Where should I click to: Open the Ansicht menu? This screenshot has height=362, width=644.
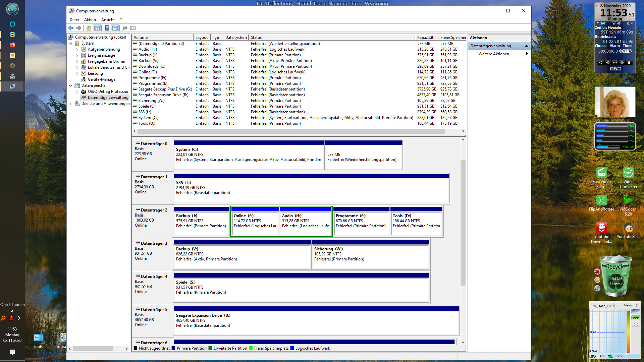108,20
